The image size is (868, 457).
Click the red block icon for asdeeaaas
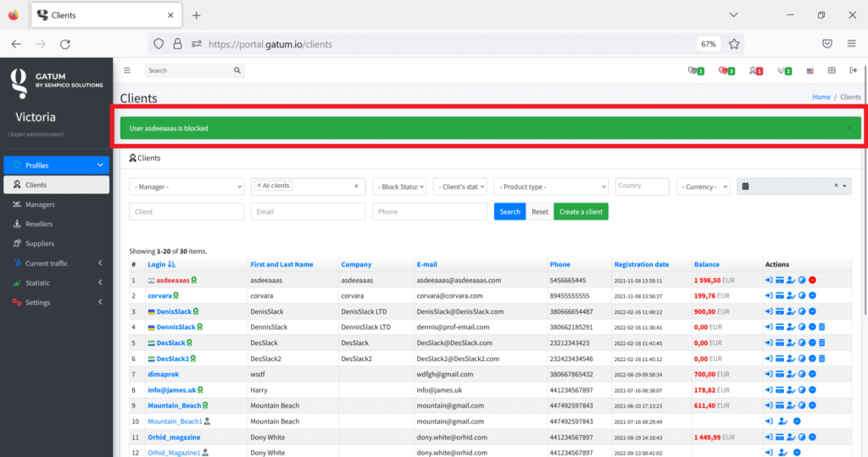pyautogui.click(x=812, y=281)
